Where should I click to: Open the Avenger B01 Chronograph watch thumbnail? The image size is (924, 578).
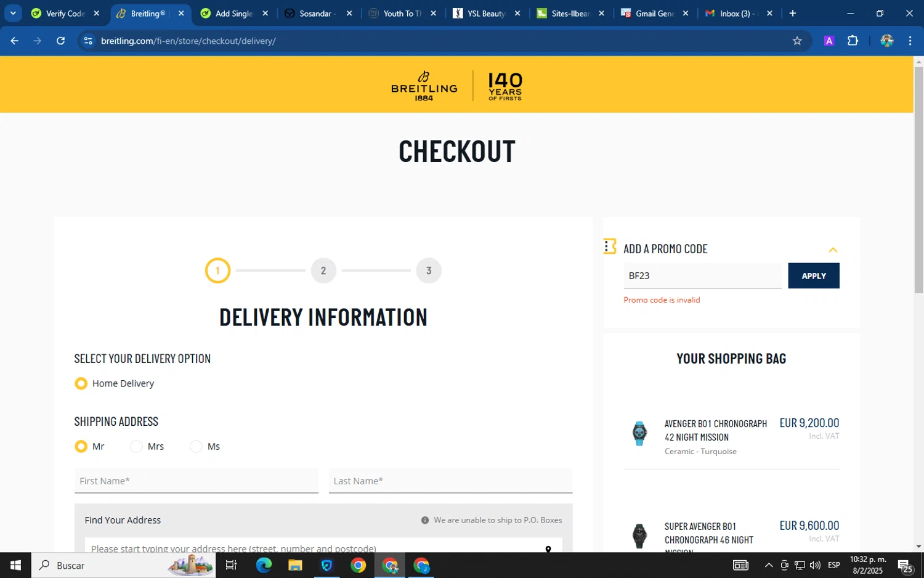(x=639, y=433)
